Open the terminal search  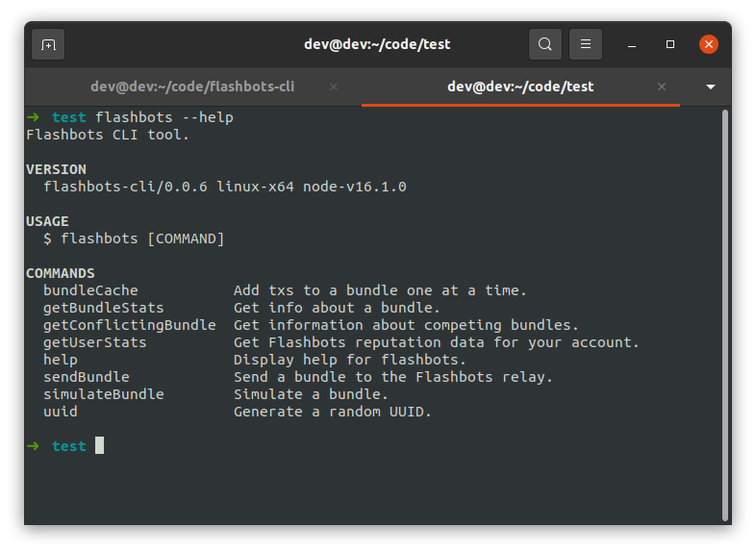(x=544, y=44)
